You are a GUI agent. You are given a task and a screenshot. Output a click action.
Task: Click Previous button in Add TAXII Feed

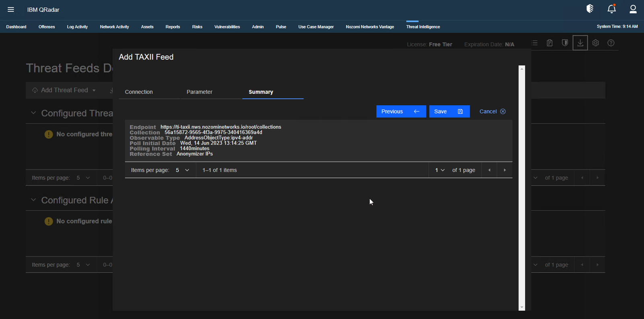click(x=401, y=112)
